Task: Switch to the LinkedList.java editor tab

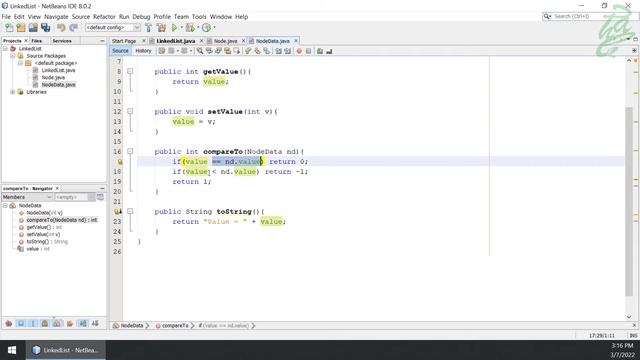Action: pos(176,41)
